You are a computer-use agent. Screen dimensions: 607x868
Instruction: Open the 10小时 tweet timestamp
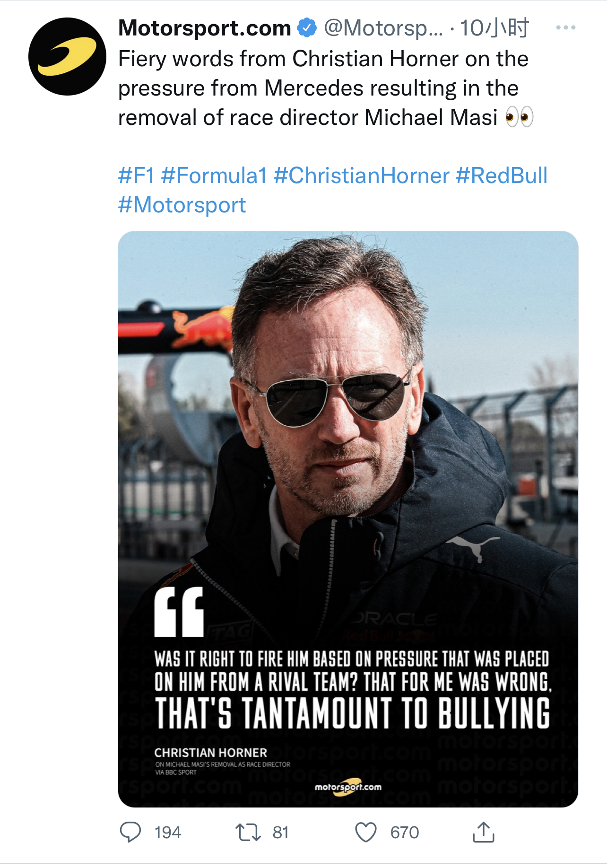[x=494, y=28]
